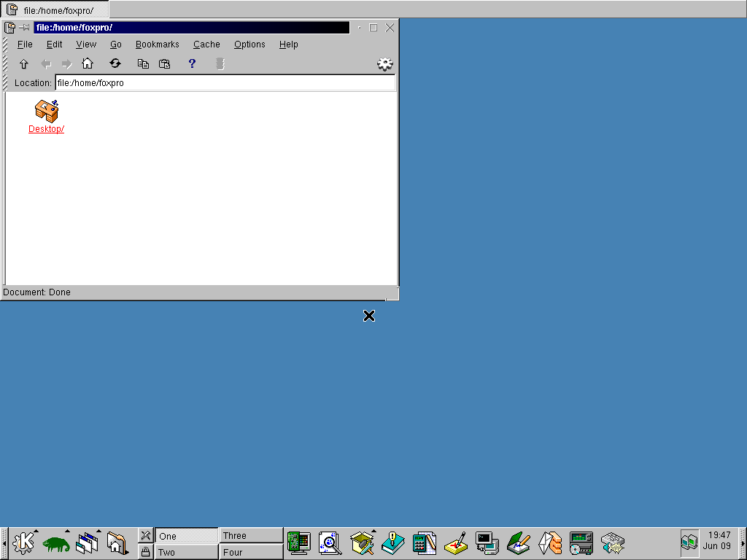
Task: Reload the current folder view
Action: point(115,64)
